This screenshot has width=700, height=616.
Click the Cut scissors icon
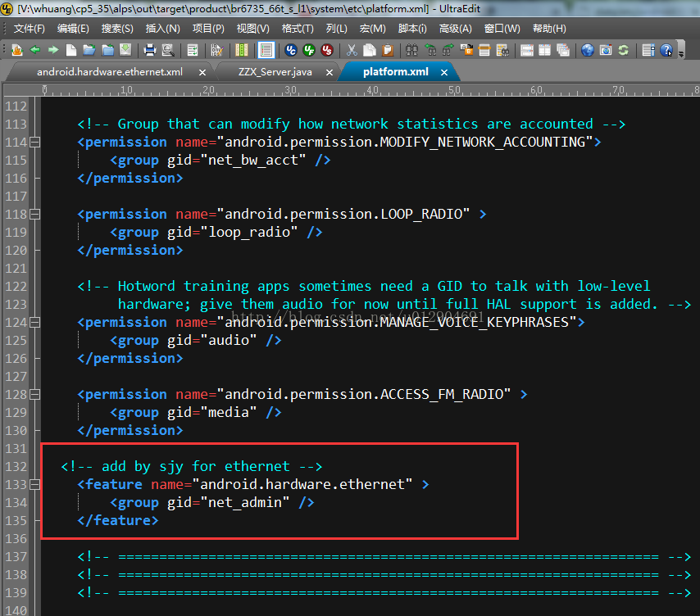(x=352, y=50)
